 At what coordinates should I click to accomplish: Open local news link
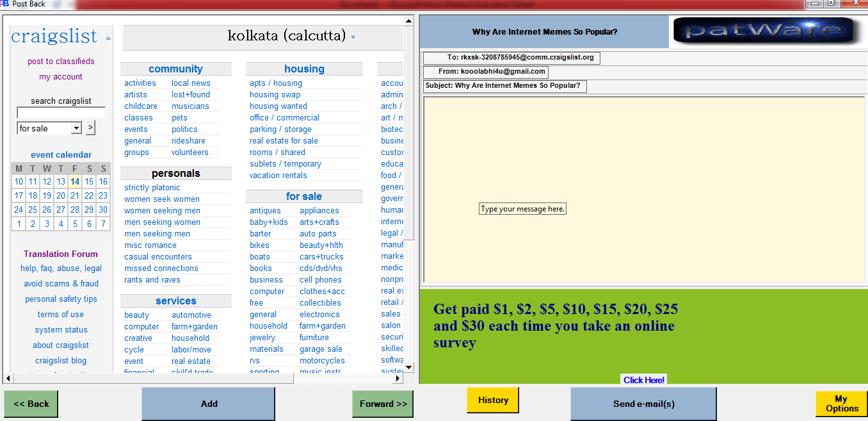coord(191,83)
